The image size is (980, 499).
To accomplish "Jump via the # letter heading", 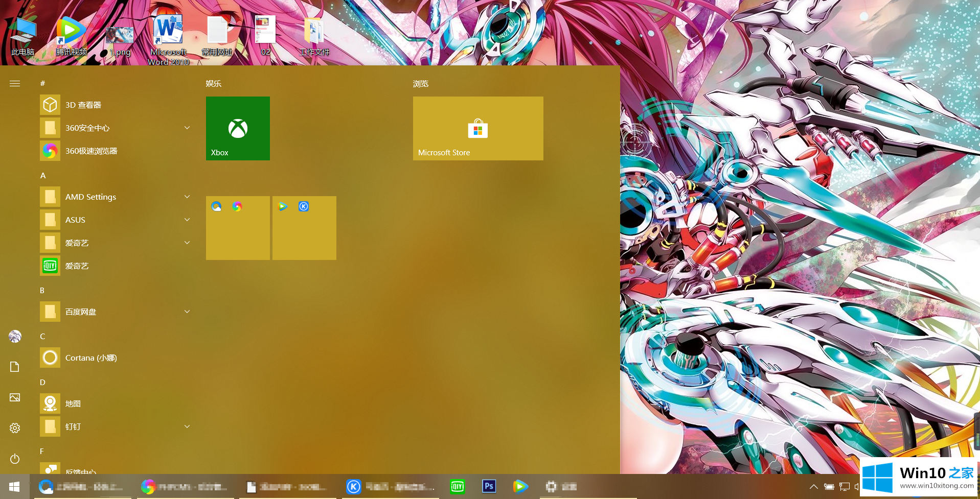I will click(42, 83).
